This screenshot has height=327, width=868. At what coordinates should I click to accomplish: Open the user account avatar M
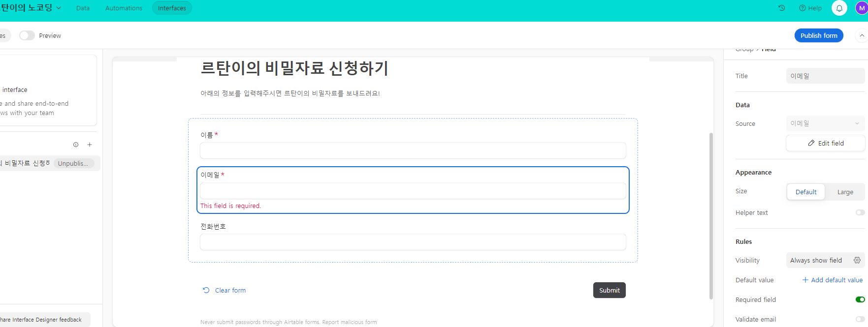pyautogui.click(x=862, y=8)
